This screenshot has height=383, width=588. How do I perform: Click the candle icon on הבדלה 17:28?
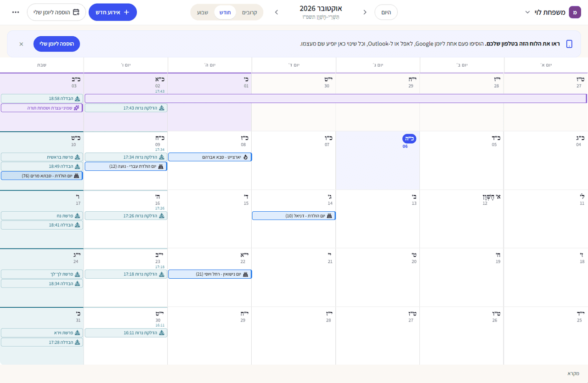click(x=77, y=342)
